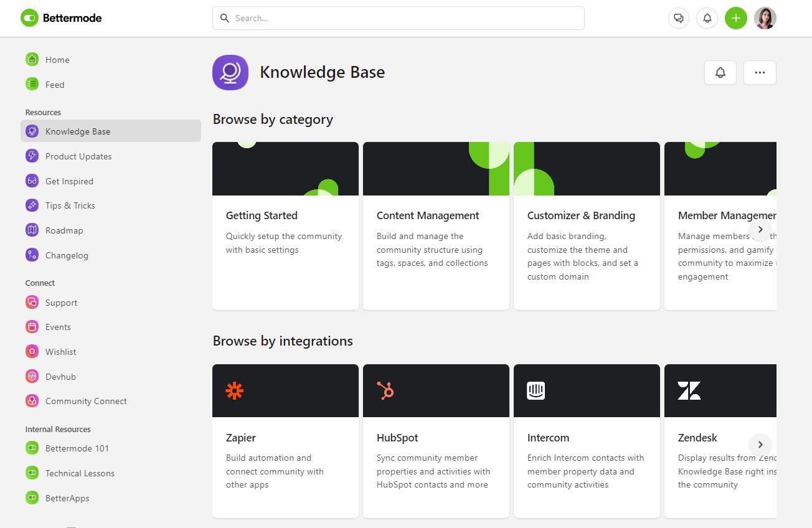Screen dimensions: 812x528
Task: Click the Search input field
Action: pyautogui.click(x=399, y=18)
